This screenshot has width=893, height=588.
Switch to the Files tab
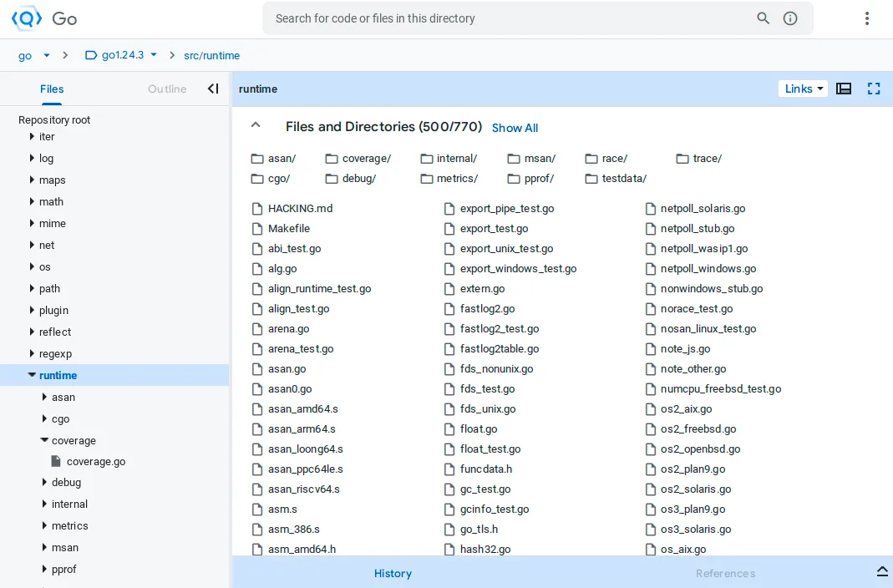pos(51,89)
